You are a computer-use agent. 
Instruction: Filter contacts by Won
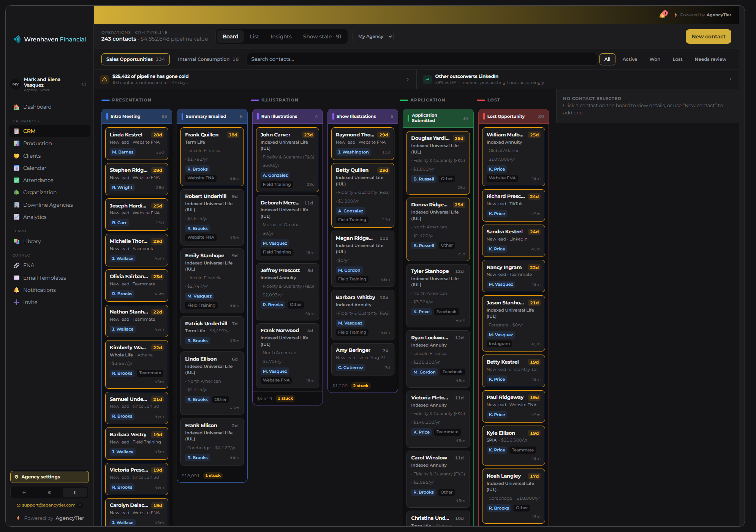655,59
